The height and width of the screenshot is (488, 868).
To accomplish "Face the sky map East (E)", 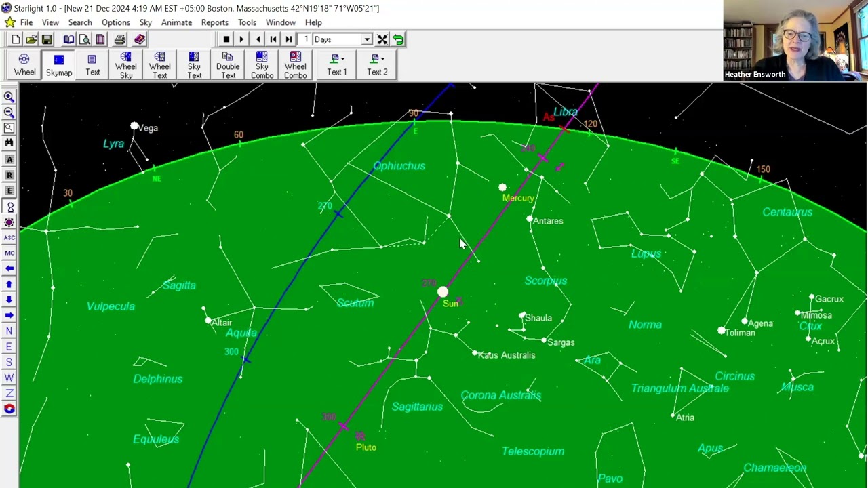I will pyautogui.click(x=9, y=346).
